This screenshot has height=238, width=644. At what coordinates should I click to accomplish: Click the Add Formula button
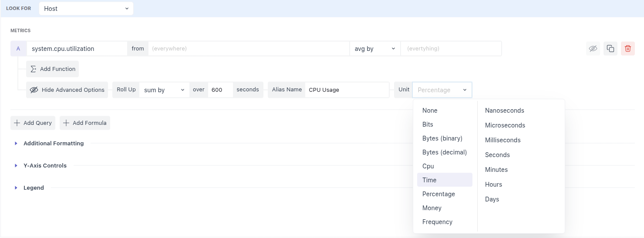(x=85, y=123)
